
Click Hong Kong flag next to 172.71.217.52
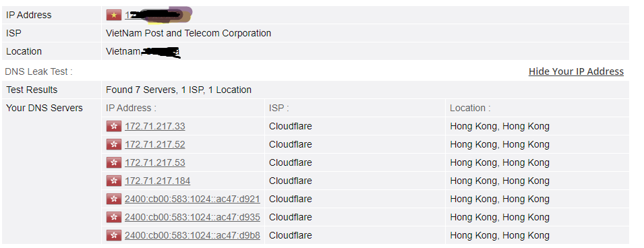click(114, 144)
